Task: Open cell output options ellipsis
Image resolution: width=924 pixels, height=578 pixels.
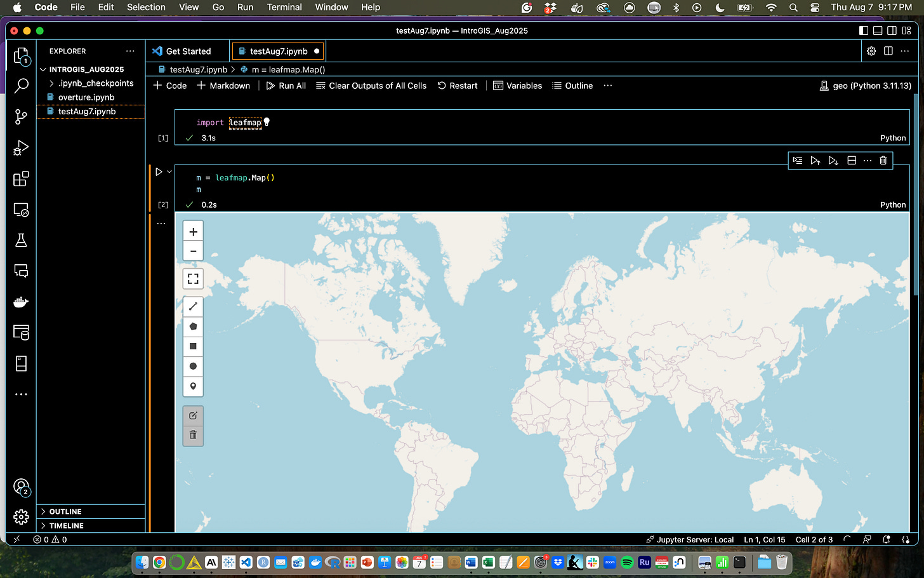Action: point(161,224)
